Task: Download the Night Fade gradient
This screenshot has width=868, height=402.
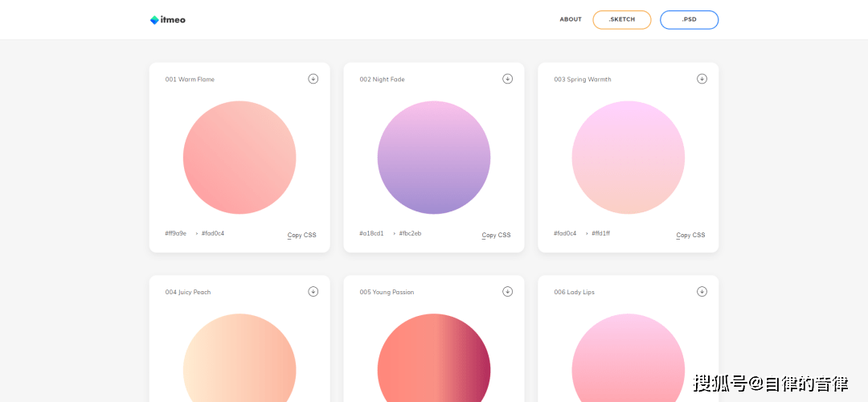Action: click(508, 79)
